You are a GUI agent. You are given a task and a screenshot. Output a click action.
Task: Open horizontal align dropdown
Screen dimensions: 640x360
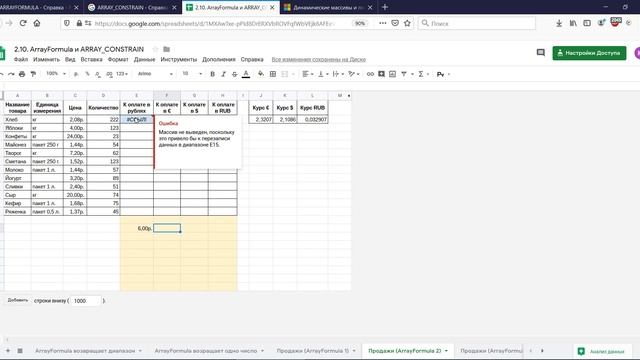(308, 74)
